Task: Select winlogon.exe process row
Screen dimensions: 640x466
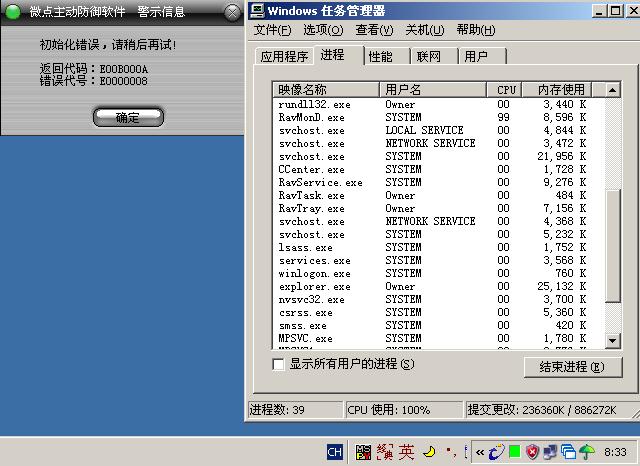Action: coord(438,273)
